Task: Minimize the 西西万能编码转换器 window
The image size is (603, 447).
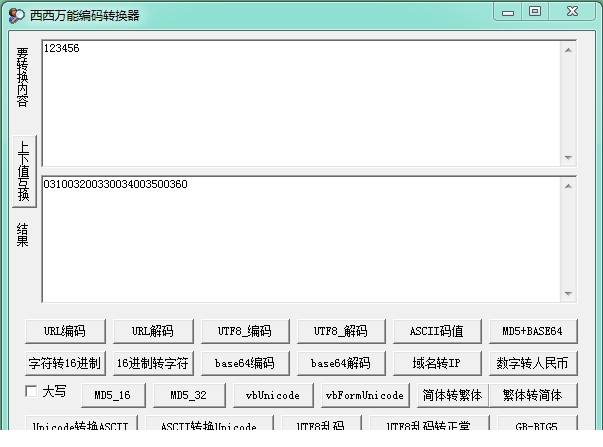Action: 508,12
